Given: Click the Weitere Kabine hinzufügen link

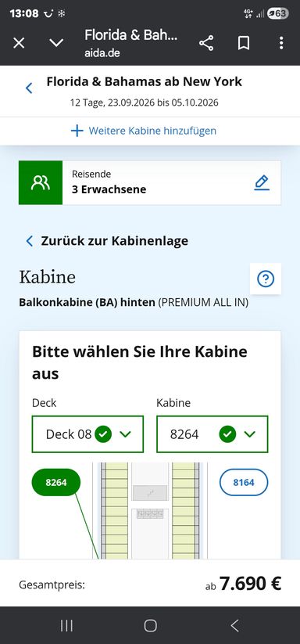Looking at the screenshot, I should pos(152,131).
